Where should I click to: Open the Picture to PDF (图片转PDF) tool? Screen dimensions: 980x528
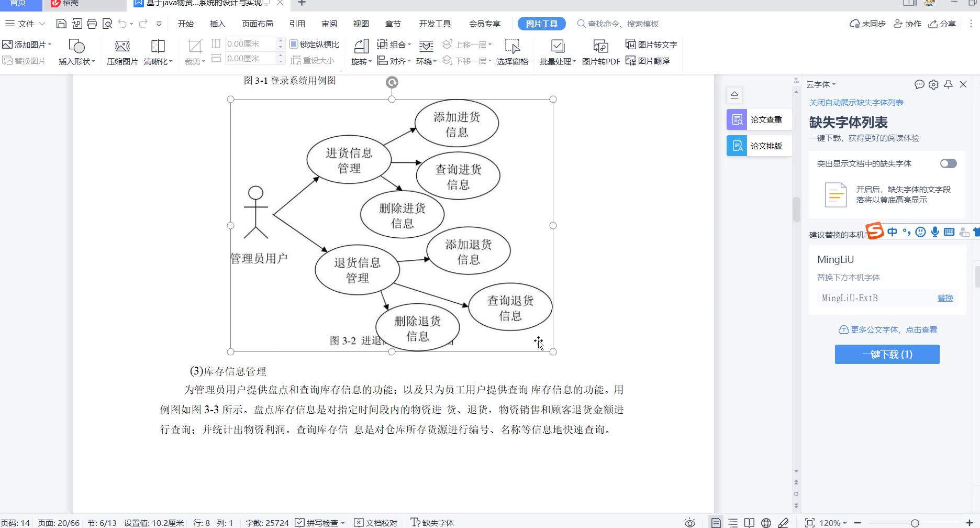pyautogui.click(x=600, y=47)
